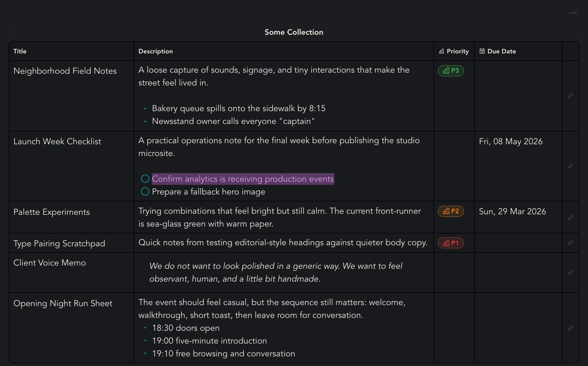This screenshot has width=588, height=366.
Task: Click the Description column header
Action: point(156,51)
